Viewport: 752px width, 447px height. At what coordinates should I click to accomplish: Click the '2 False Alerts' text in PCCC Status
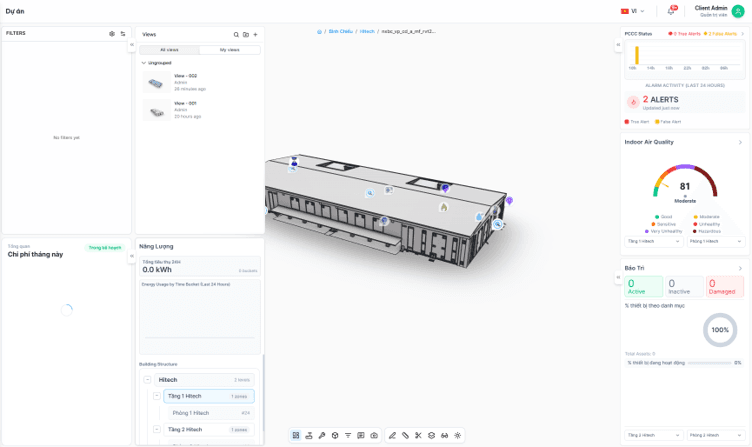click(722, 34)
